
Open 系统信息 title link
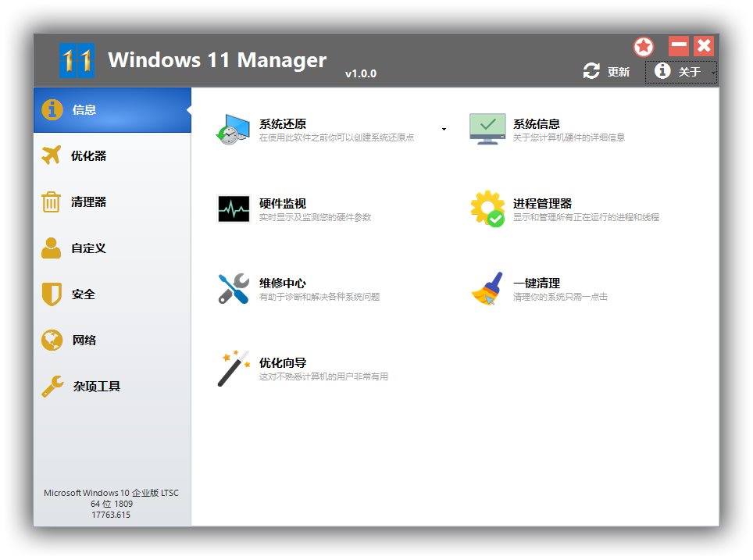coord(537,124)
